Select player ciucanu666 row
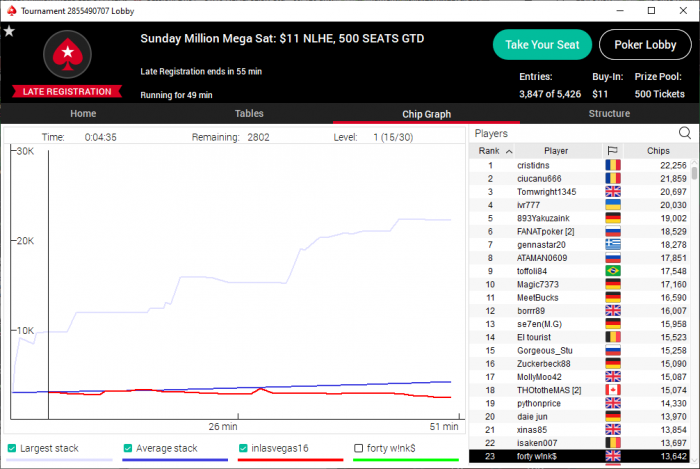The height and width of the screenshot is (469, 700). [x=579, y=178]
